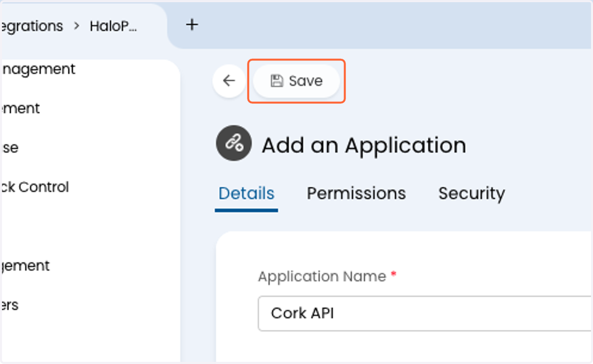Click the 'Add an Application' heading

pos(364,145)
